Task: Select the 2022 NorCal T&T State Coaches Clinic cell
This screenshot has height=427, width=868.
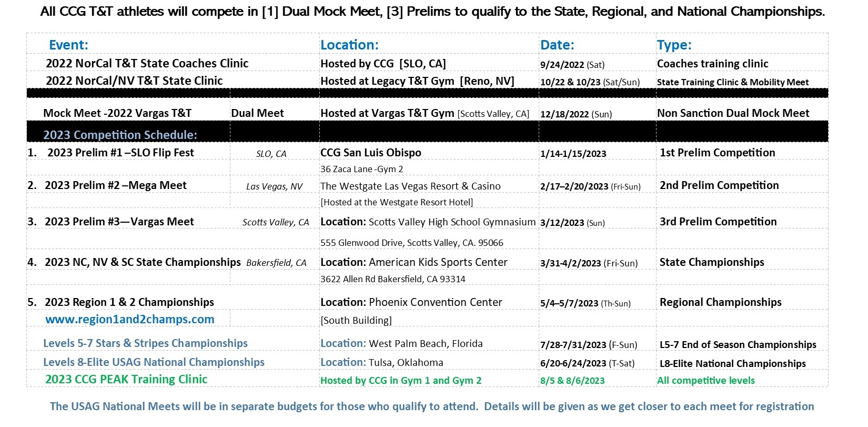Action: tap(147, 63)
